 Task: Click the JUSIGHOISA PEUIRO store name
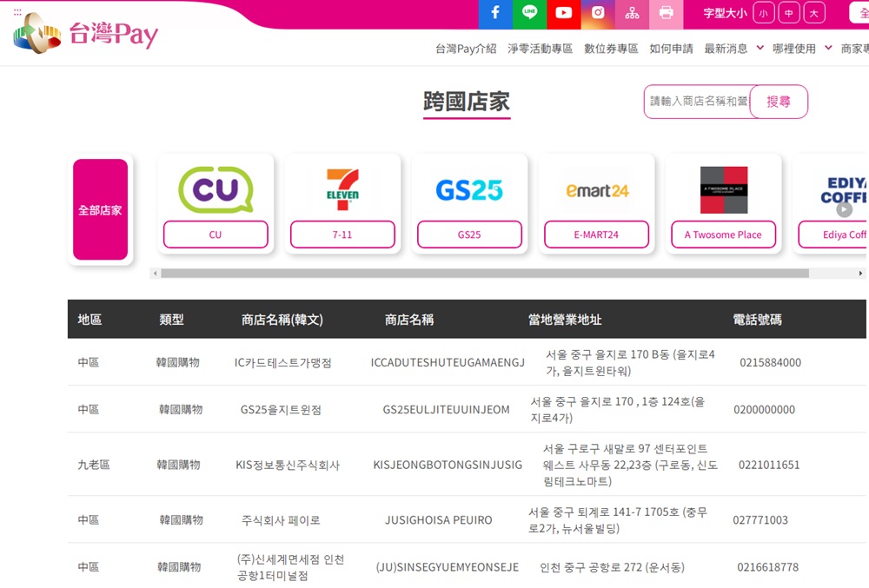click(438, 520)
